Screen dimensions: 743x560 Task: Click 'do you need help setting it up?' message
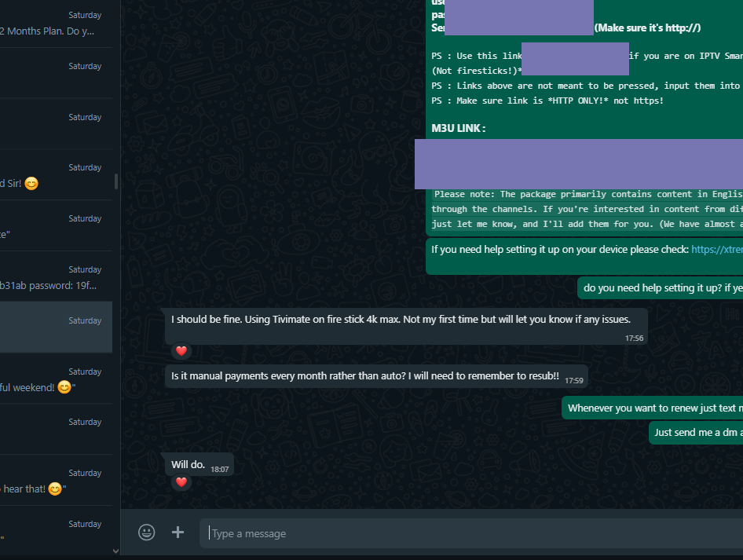click(660, 288)
